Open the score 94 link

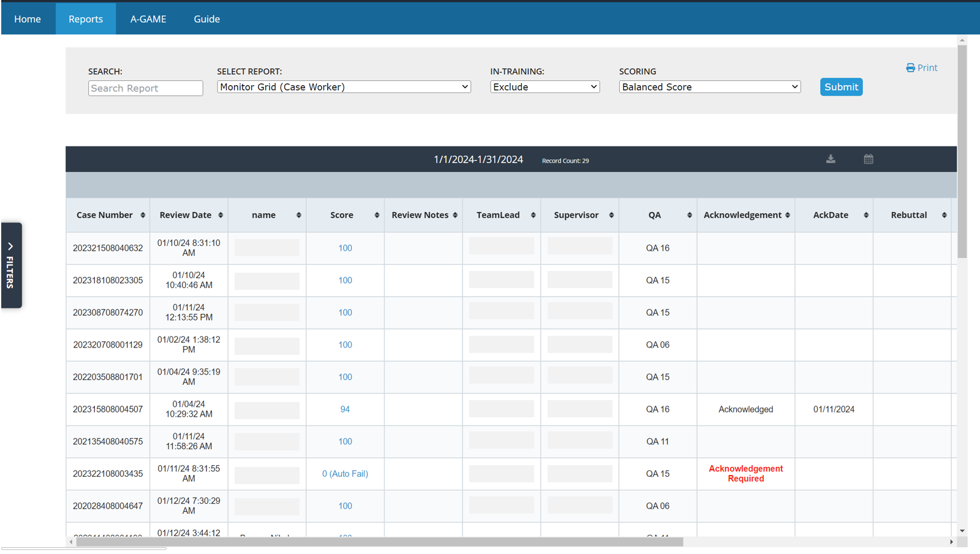click(x=345, y=409)
